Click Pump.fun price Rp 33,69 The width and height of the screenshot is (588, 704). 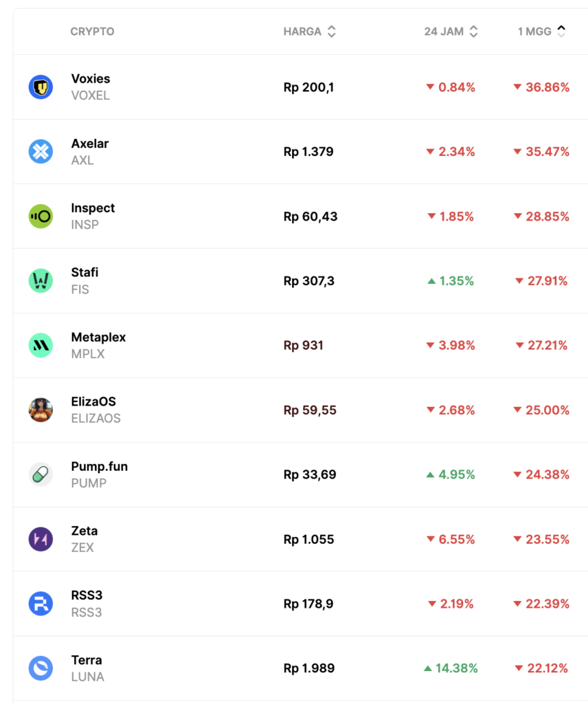(x=310, y=475)
